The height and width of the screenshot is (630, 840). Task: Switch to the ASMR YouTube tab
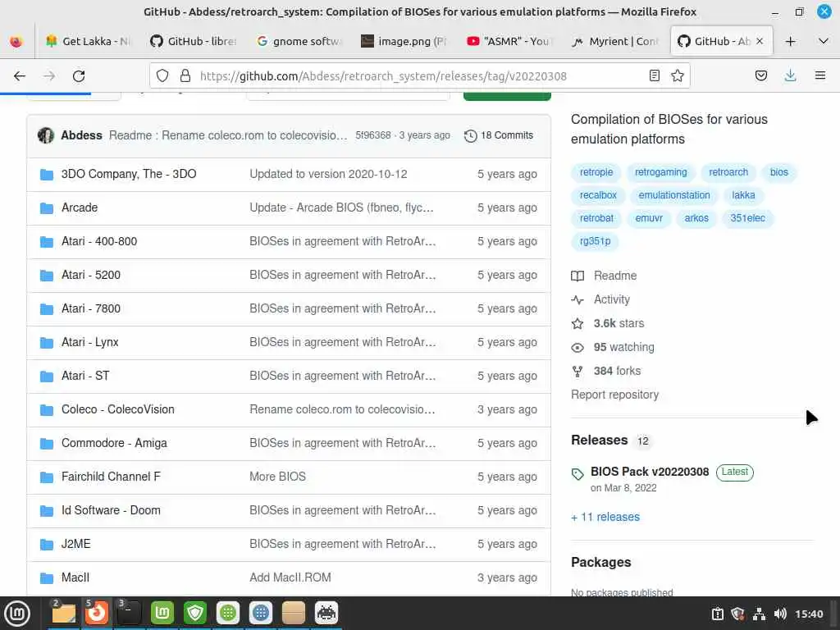tap(509, 41)
